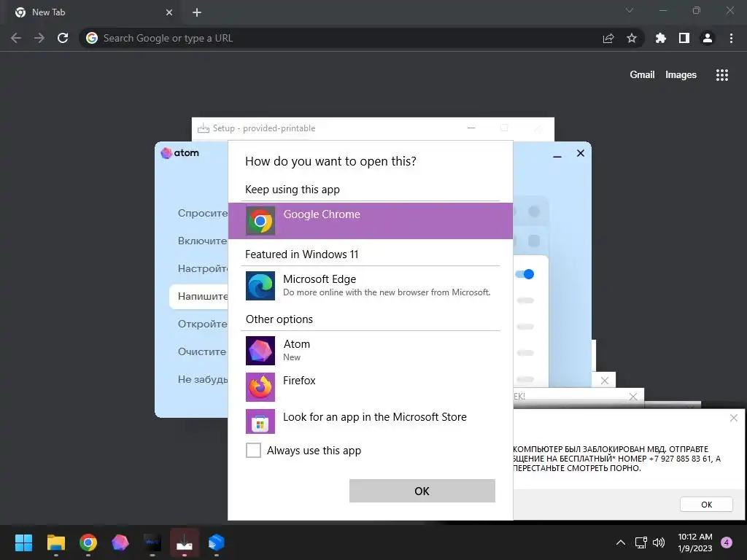Select Напишите item in Atom sidebar

click(x=199, y=296)
